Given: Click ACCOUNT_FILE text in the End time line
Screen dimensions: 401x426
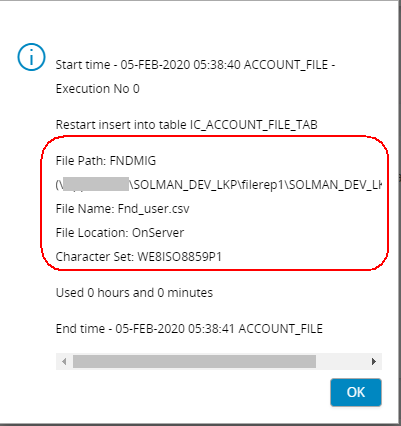Looking at the screenshot, I should pyautogui.click(x=281, y=329).
